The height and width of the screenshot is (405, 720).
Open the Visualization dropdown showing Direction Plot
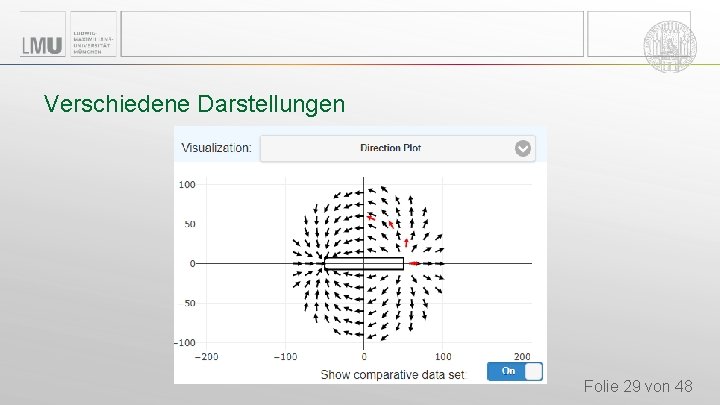[398, 148]
